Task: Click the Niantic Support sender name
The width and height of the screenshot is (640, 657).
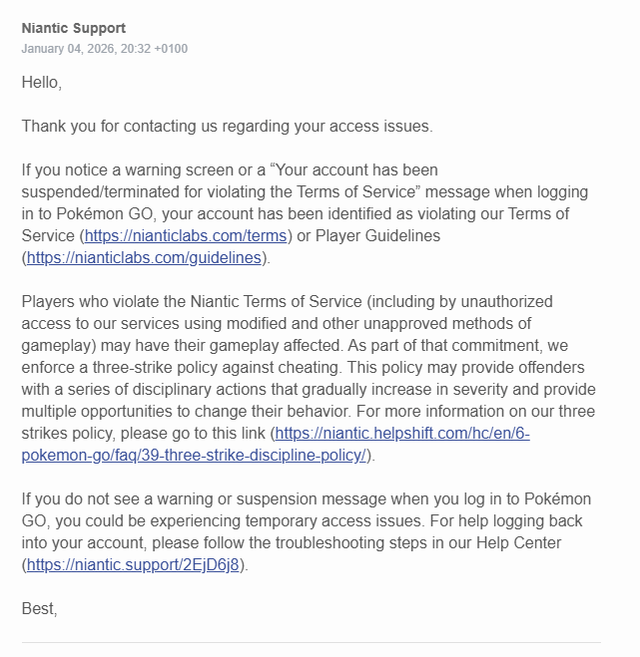Action: coord(74,28)
